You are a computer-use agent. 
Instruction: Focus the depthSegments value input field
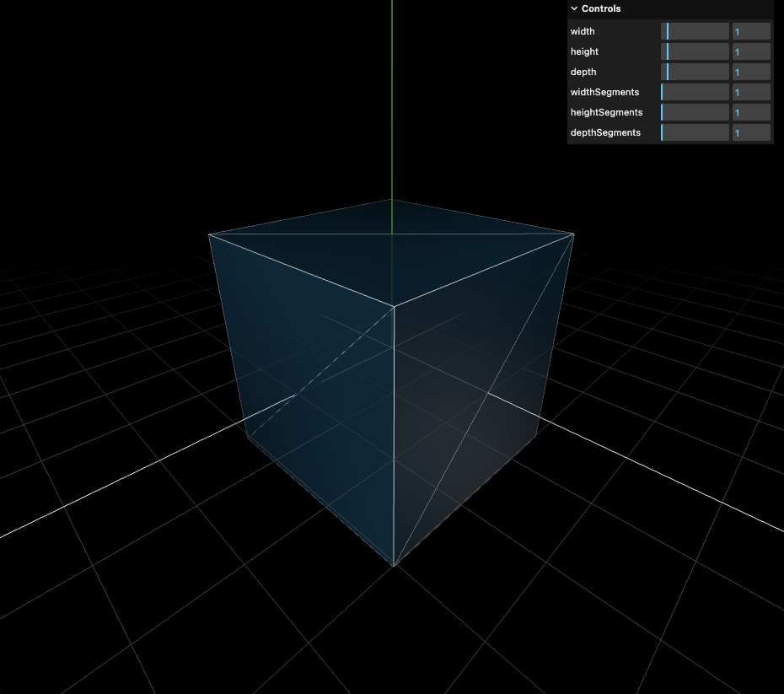[x=751, y=132]
